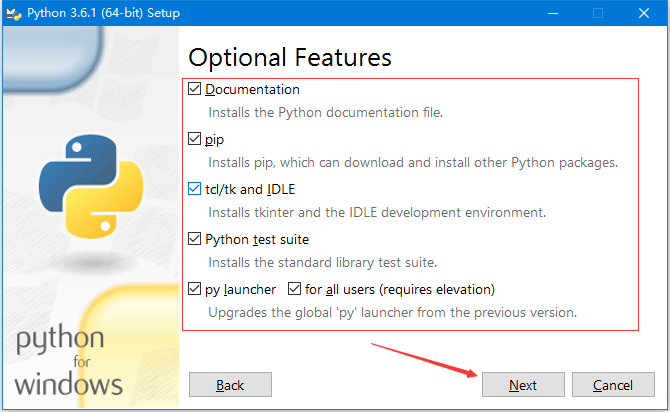Click the "Optional Features" heading
The width and height of the screenshot is (670, 412).
point(290,56)
